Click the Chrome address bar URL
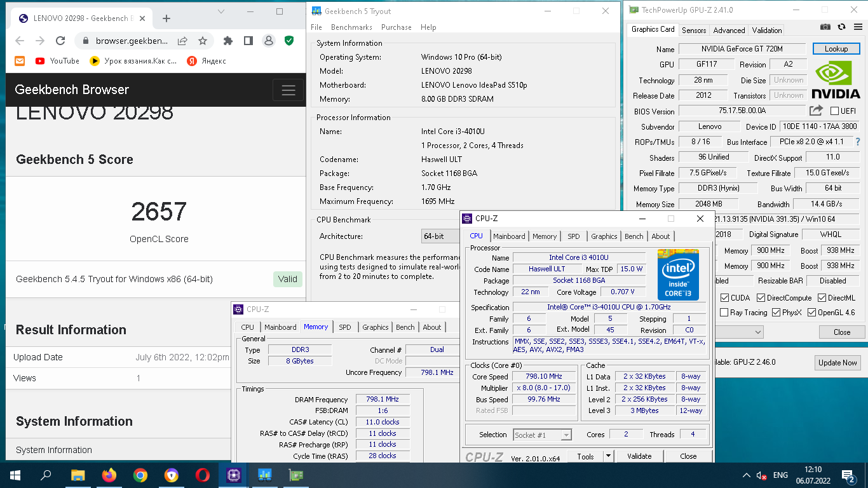 132,41
